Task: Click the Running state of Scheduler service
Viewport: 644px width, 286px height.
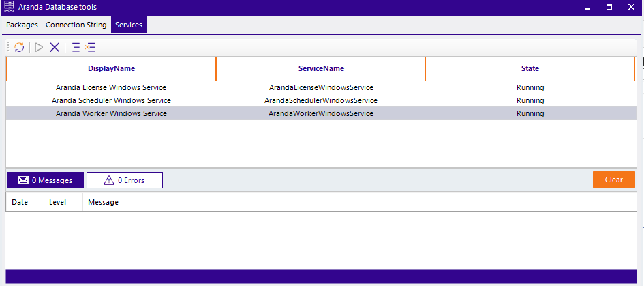Action: [530, 100]
